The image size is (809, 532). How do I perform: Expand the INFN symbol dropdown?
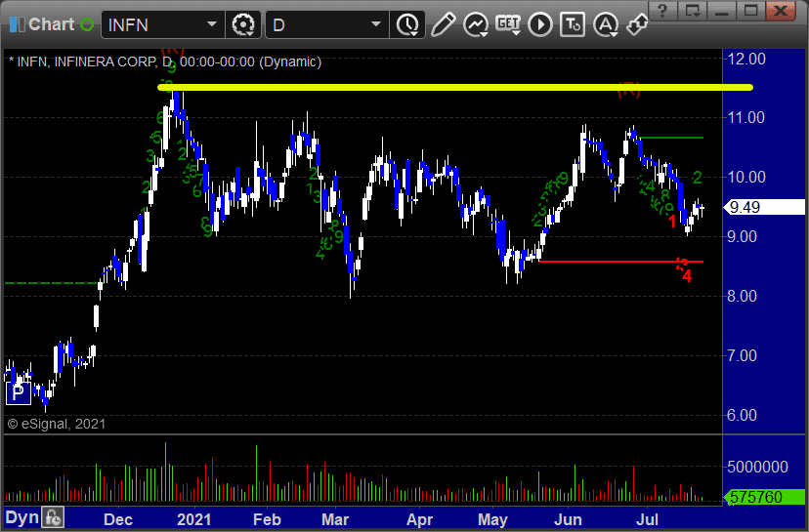[212, 24]
